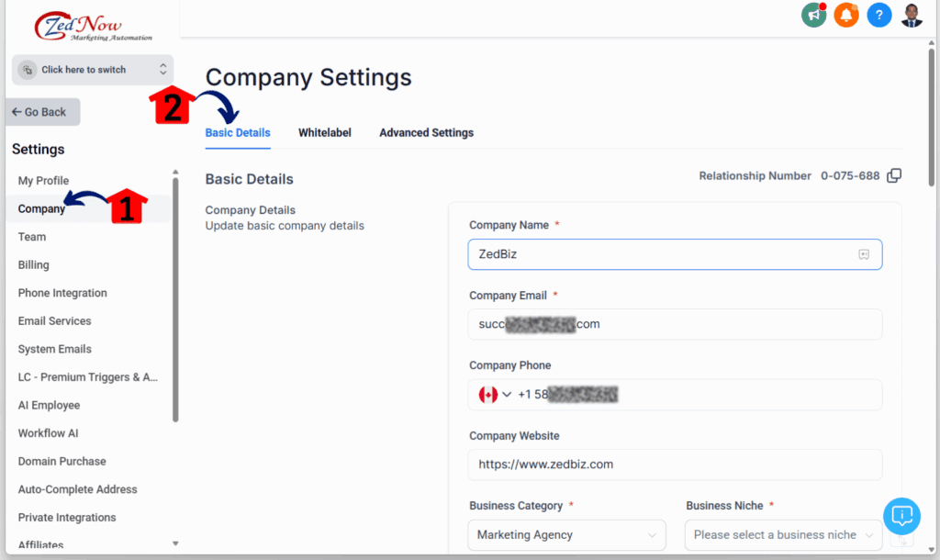This screenshot has height=560, width=940.
Task: Open Affiliates settings
Action: [40, 544]
